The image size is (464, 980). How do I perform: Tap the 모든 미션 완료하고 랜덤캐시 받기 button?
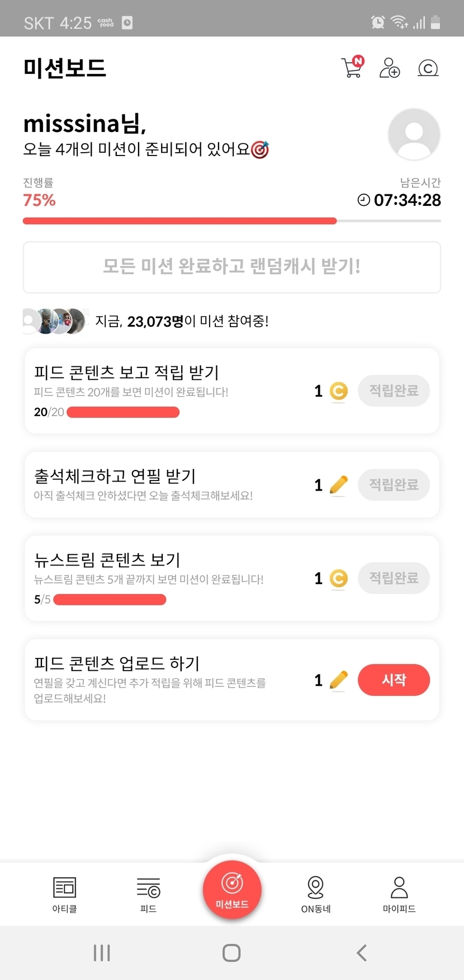tap(232, 267)
